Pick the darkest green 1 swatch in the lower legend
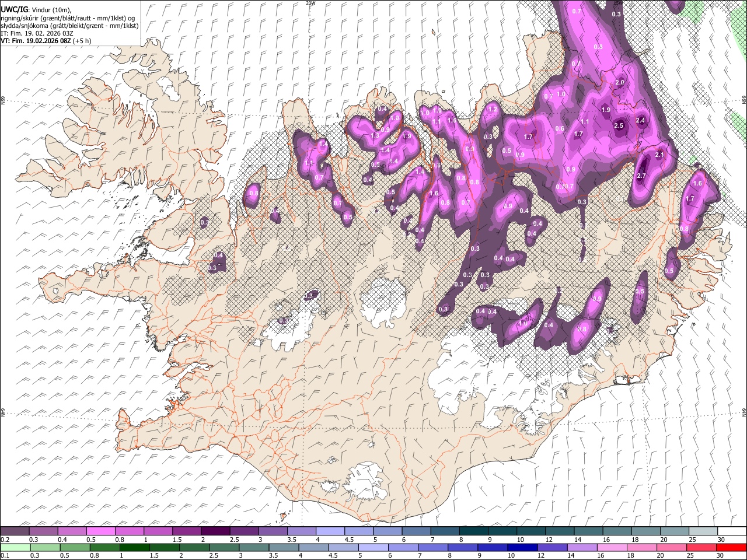747x560 pixels. tap(134, 547)
